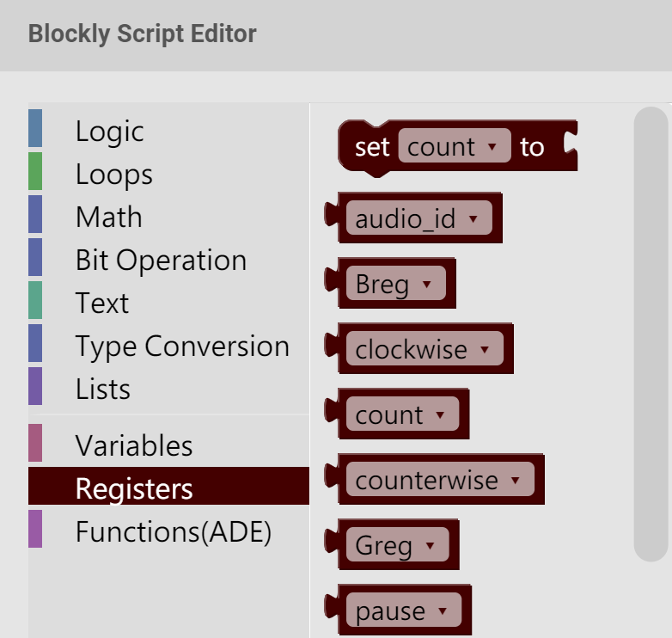Click the Functions(ADE) purple color swatch
Image resolution: width=672 pixels, height=638 pixels.
35,529
